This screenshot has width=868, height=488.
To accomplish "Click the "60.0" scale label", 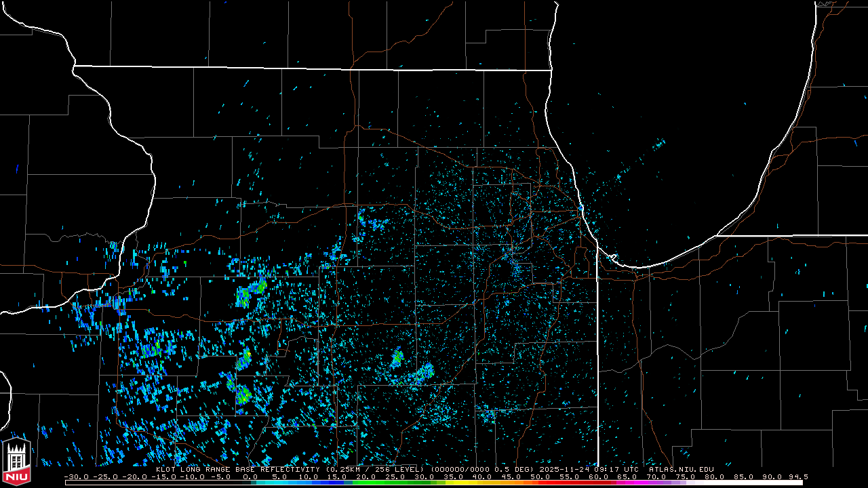I will 598,477.
